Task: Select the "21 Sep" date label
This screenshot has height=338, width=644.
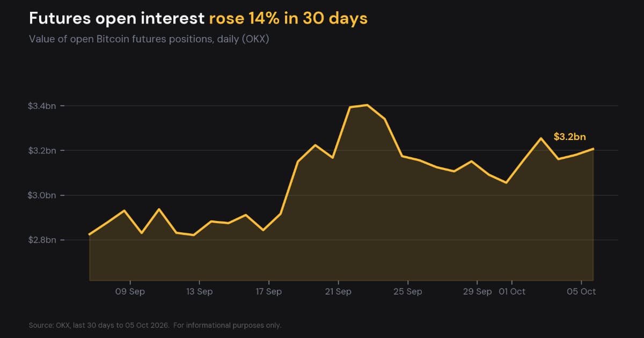Action: [338, 292]
